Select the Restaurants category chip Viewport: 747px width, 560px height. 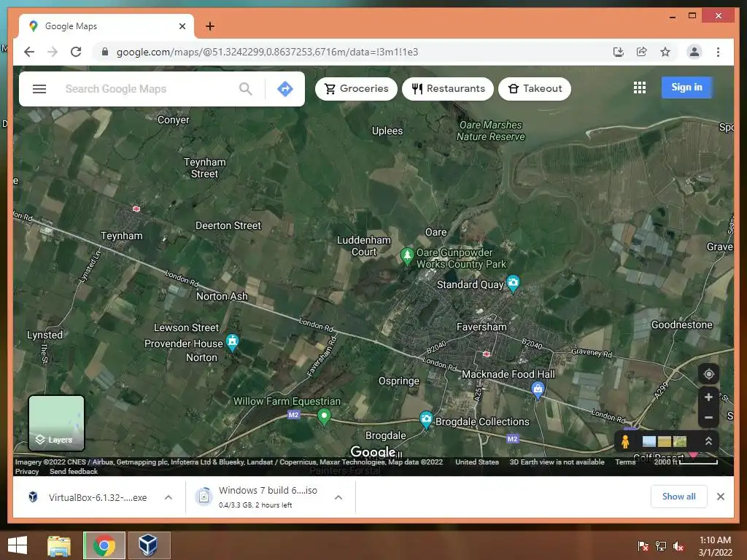pos(448,89)
